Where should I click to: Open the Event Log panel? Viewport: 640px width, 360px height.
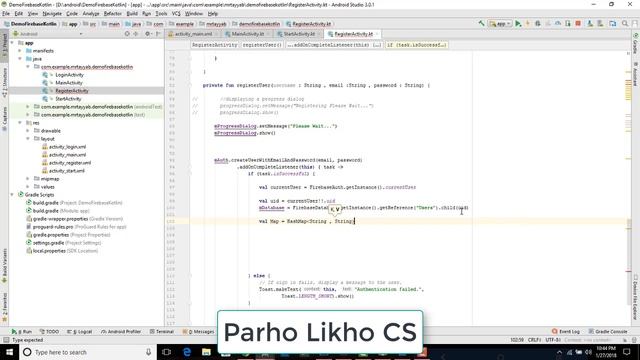566,332
